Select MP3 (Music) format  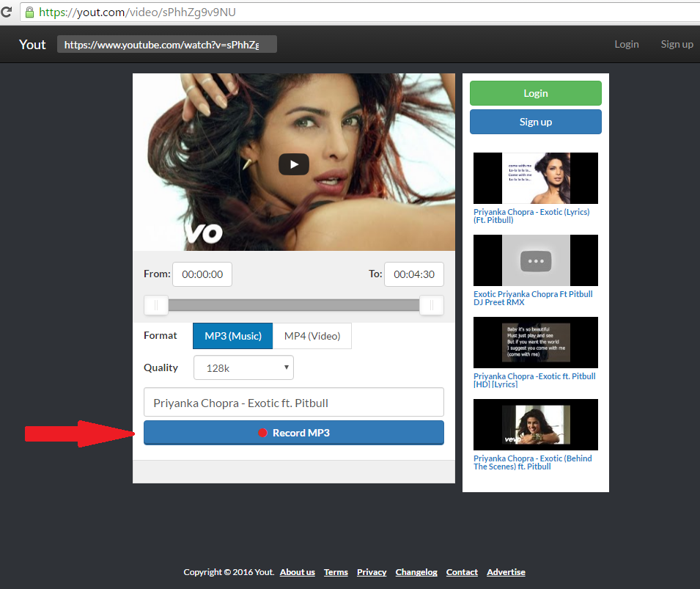click(x=232, y=336)
